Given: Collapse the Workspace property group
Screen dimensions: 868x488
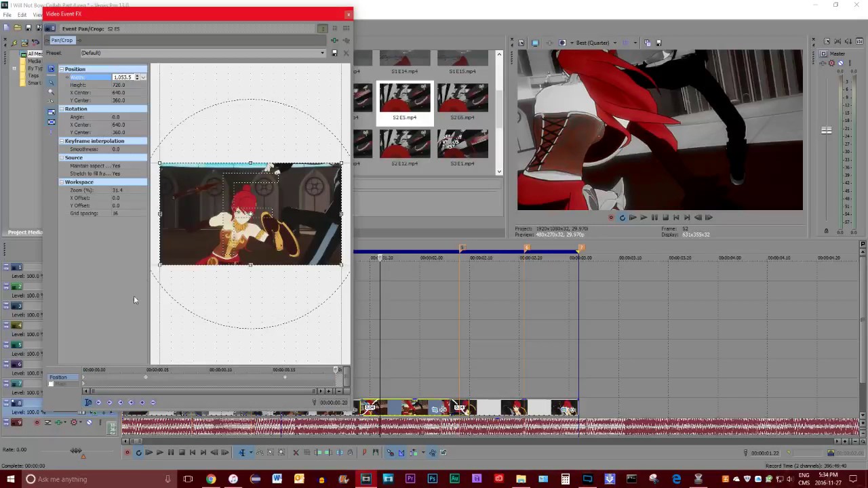Looking at the screenshot, I should [x=62, y=182].
